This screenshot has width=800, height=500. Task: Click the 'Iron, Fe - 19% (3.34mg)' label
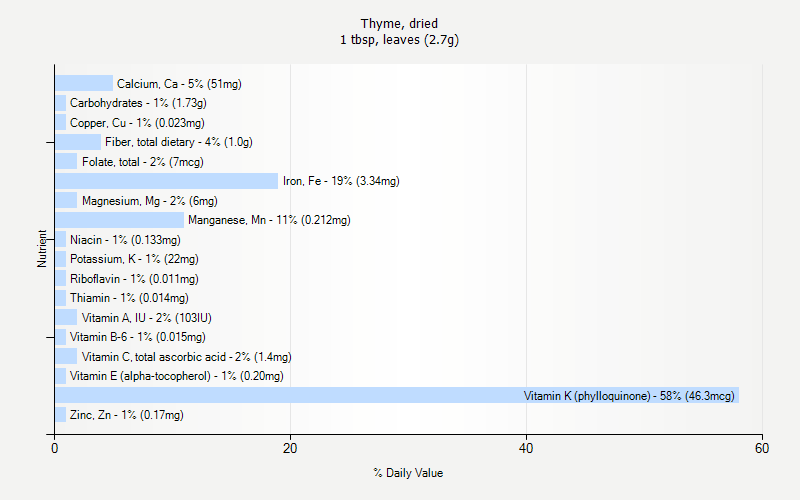point(341,181)
